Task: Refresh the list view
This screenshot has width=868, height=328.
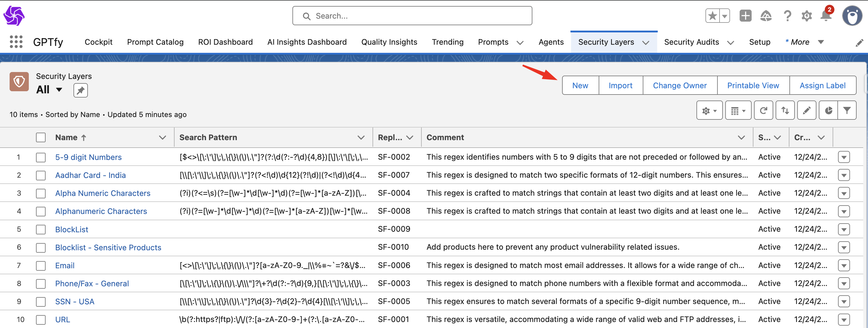Action: [763, 110]
